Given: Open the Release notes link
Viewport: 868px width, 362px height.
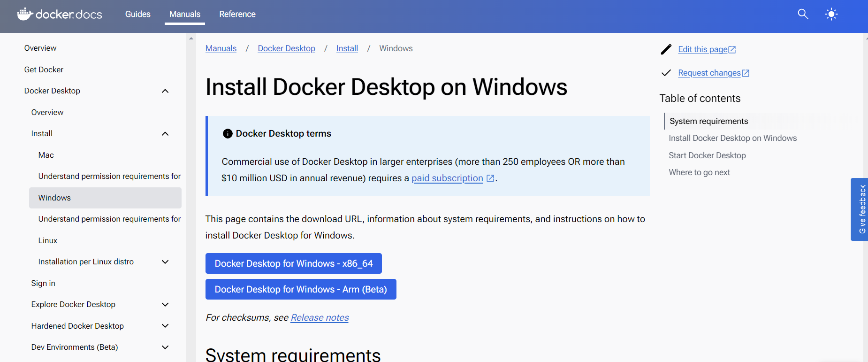Looking at the screenshot, I should [x=320, y=318].
